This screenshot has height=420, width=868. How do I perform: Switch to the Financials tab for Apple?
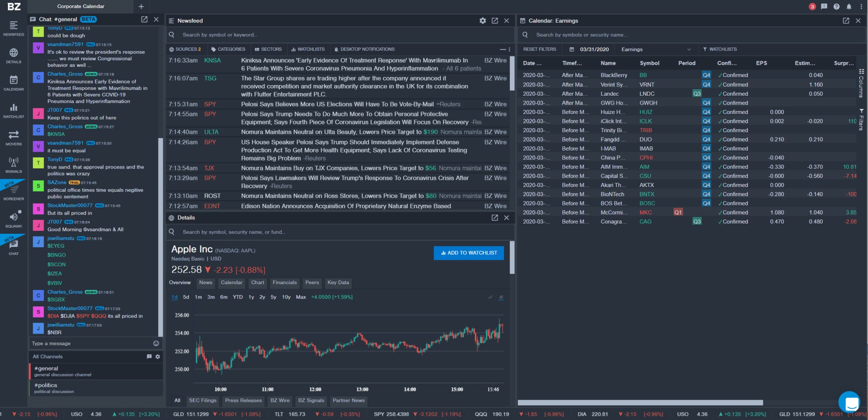(x=284, y=283)
